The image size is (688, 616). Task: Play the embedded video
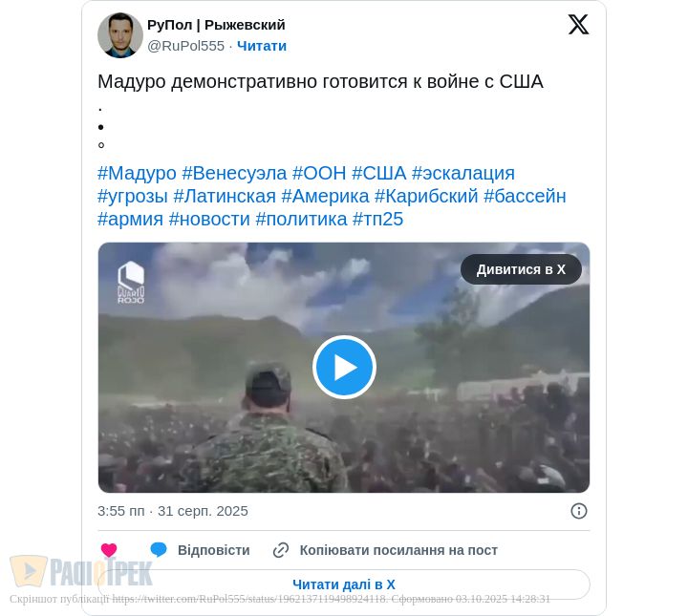pyautogui.click(x=344, y=367)
